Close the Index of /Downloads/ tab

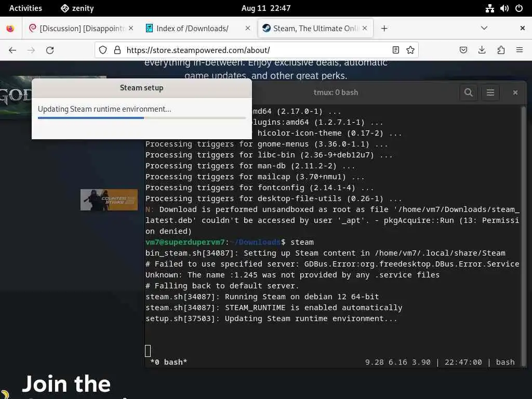click(x=248, y=28)
